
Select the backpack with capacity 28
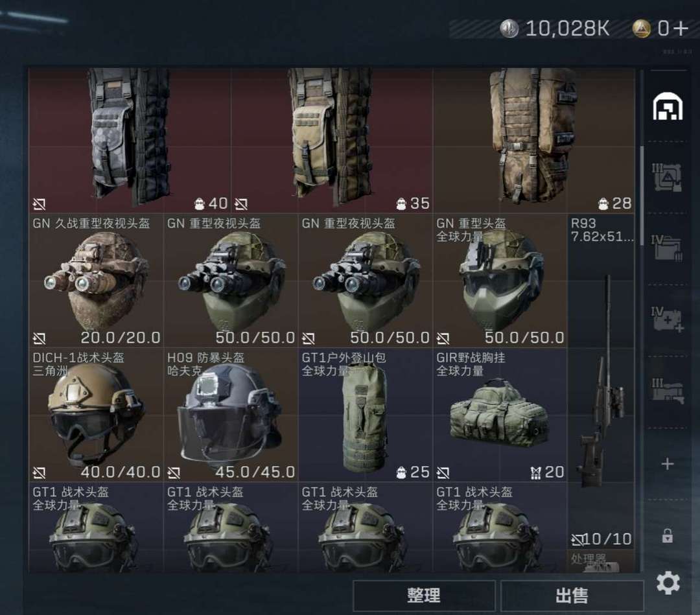[x=534, y=140]
